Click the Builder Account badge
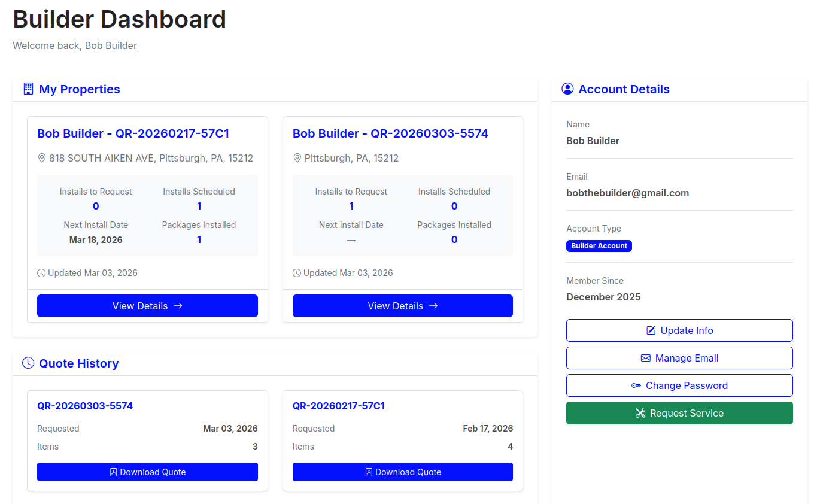 click(x=599, y=246)
